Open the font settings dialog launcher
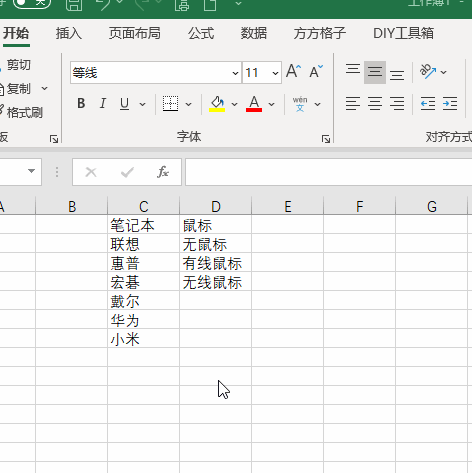 326,139
